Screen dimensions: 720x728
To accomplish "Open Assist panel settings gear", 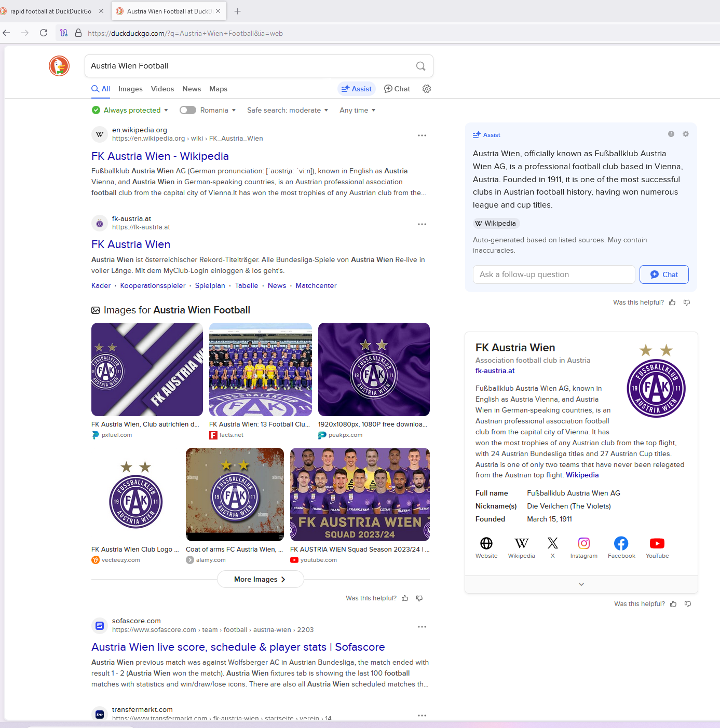I will click(x=686, y=134).
